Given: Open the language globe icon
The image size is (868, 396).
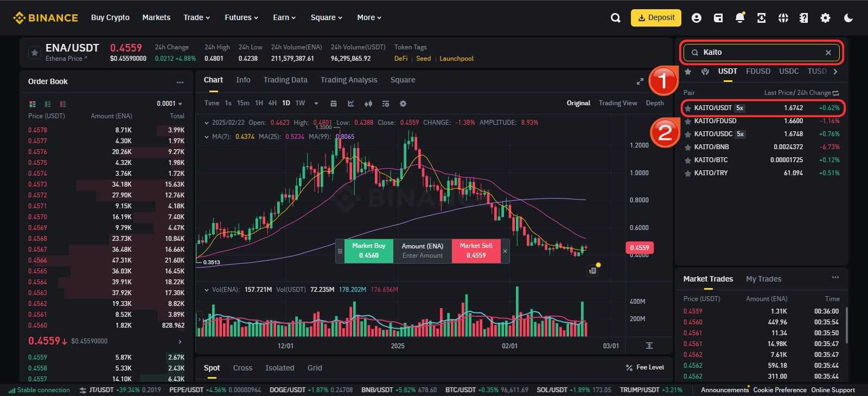Looking at the screenshot, I should (x=783, y=18).
